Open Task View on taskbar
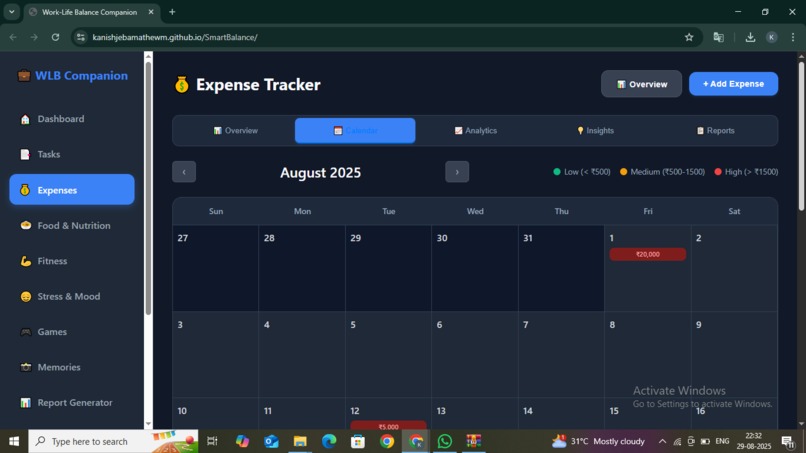This screenshot has width=806, height=453. [212, 441]
